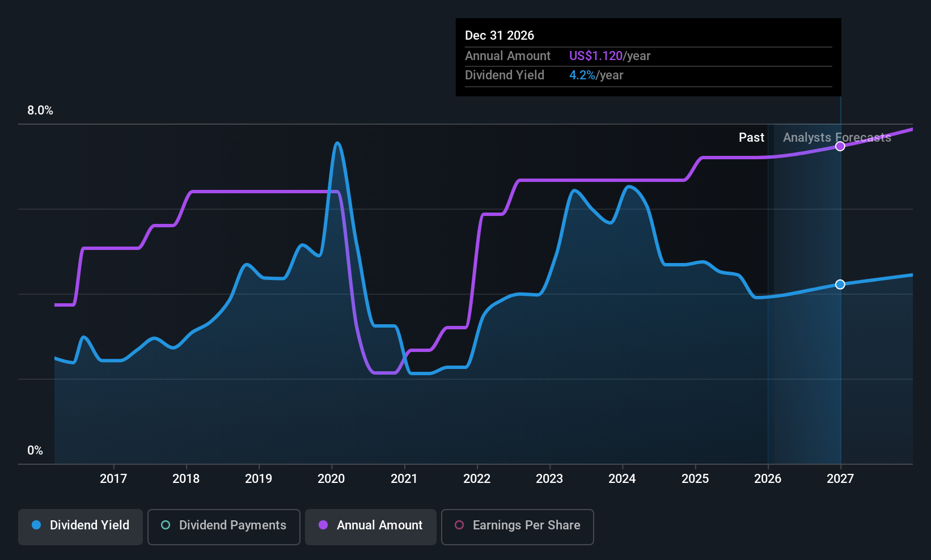The width and height of the screenshot is (931, 560).
Task: Click the Dec 31 2026 tooltip header
Action: 500,35
